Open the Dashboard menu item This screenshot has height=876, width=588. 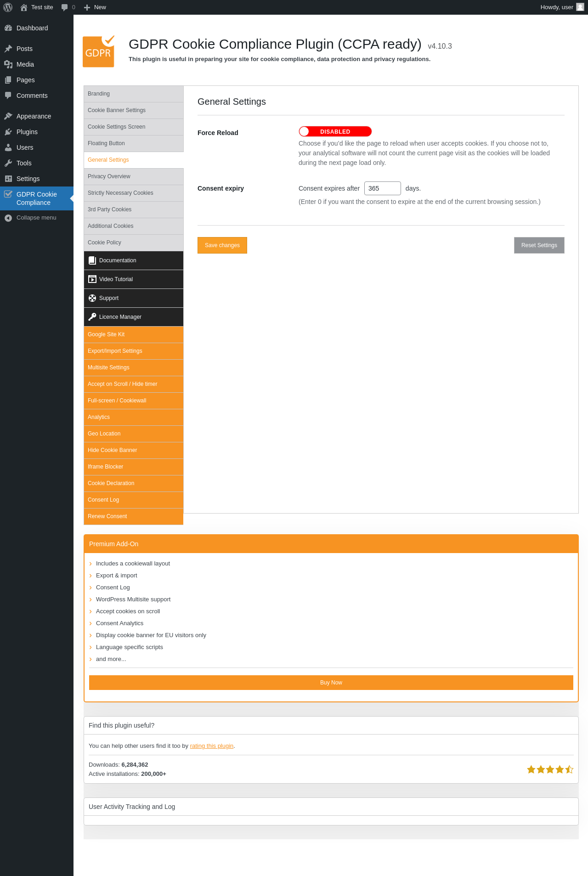[x=37, y=28]
